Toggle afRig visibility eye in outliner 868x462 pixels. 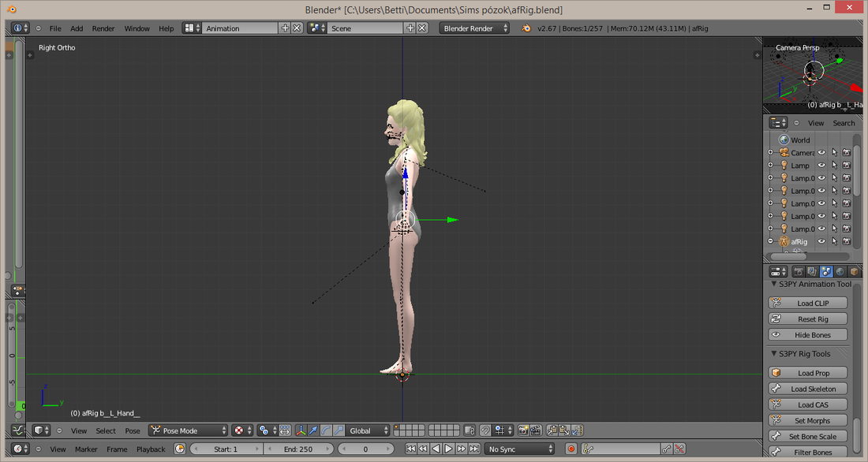(821, 241)
